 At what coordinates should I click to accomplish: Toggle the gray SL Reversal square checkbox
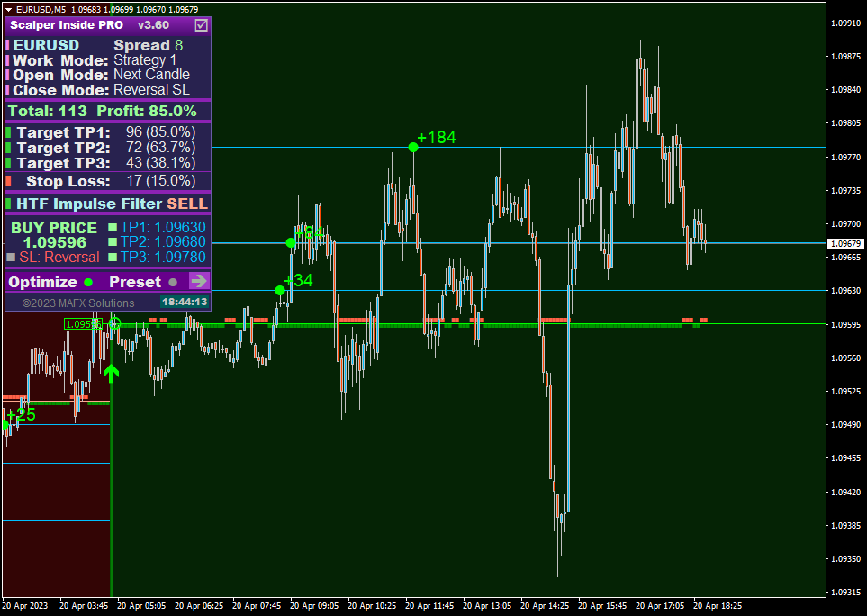(11, 258)
